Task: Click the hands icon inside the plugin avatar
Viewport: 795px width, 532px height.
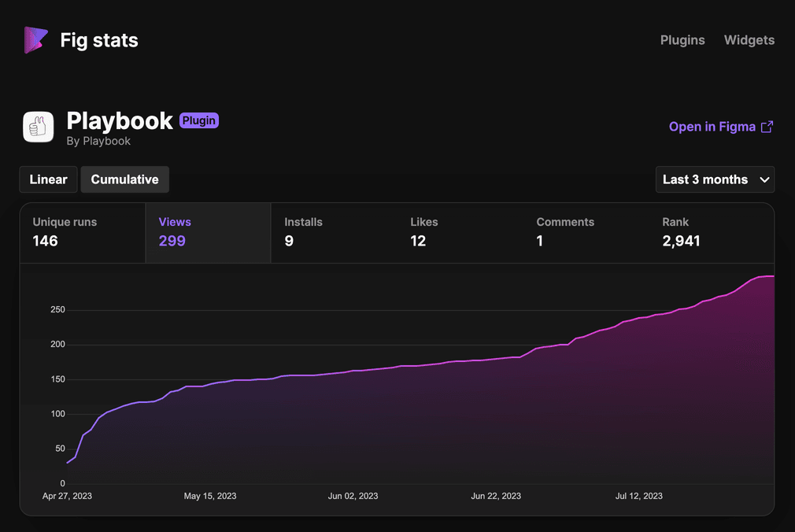Action: click(x=37, y=127)
